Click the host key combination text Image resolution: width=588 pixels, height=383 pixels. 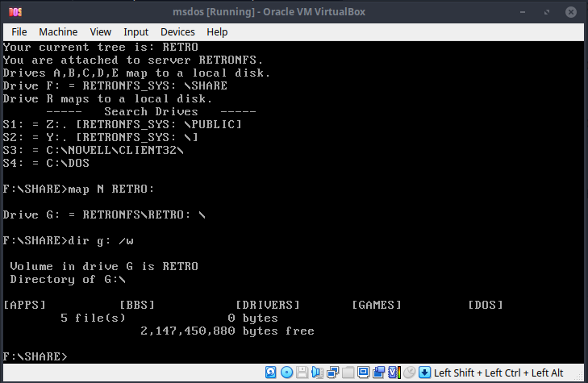(x=498, y=373)
